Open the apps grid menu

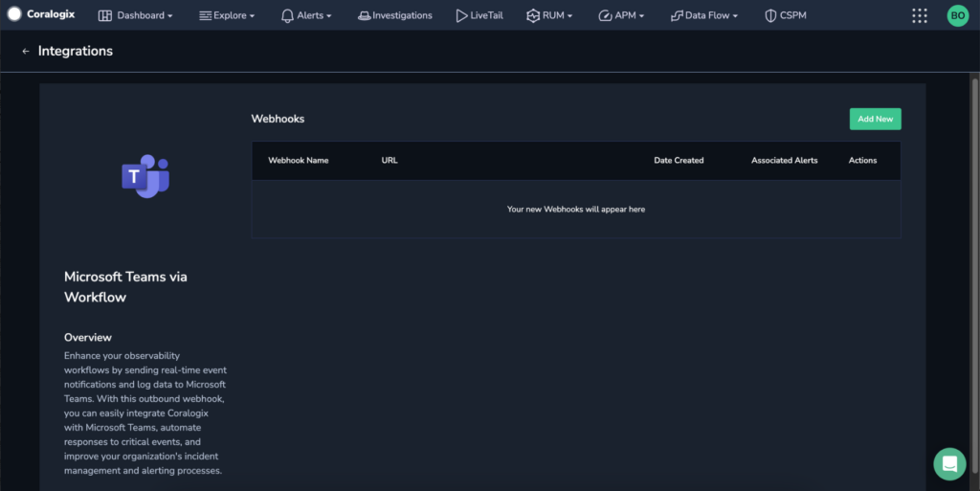[920, 15]
